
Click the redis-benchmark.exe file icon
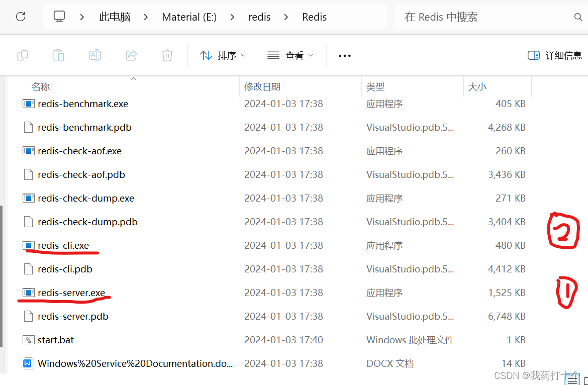[29, 104]
